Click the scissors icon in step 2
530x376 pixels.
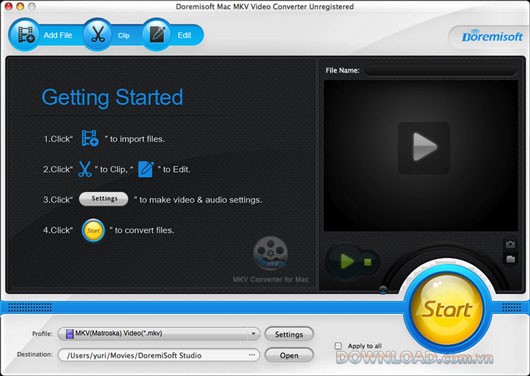pos(85,169)
